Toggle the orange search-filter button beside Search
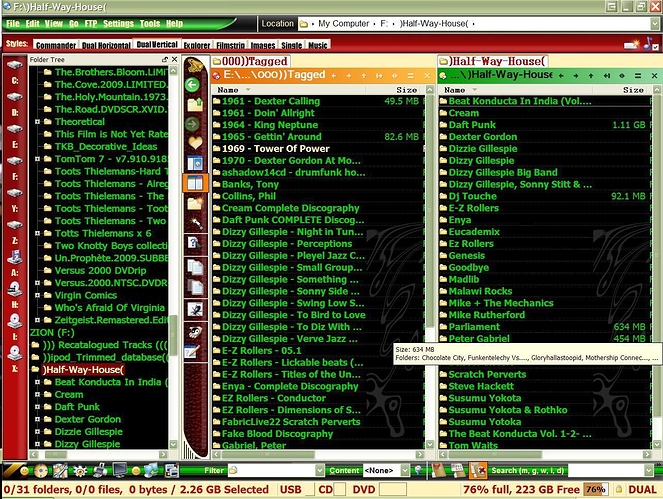The height and width of the screenshot is (499, 663). pos(478,470)
